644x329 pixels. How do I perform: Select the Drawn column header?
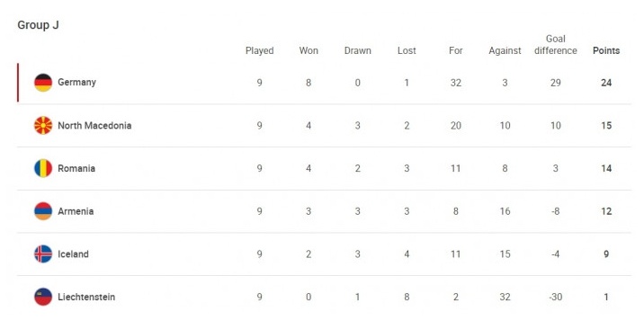point(358,50)
